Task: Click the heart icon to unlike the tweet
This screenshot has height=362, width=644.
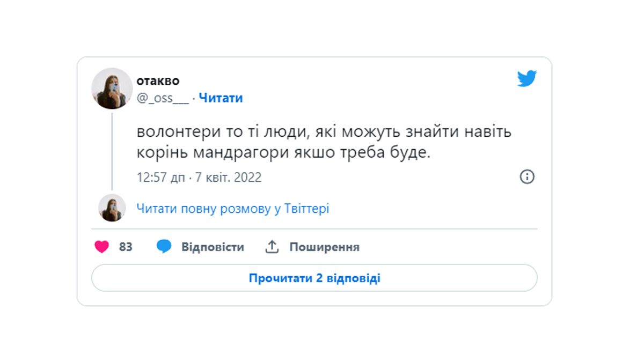Action: tap(103, 247)
